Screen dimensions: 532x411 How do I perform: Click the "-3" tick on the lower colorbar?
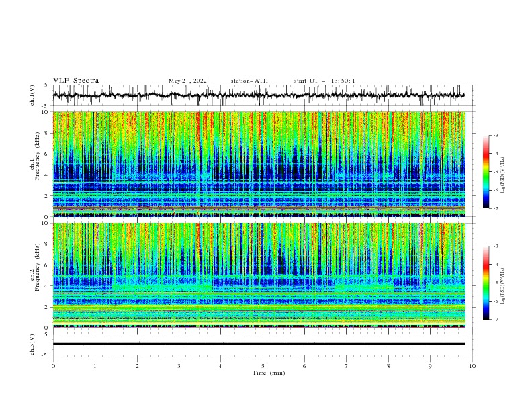[x=496, y=246]
